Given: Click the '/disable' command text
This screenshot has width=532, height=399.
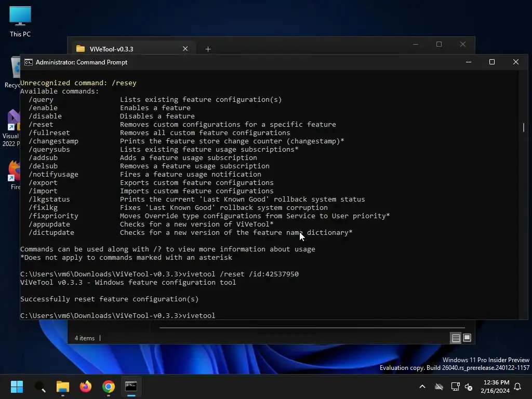Looking at the screenshot, I should (45, 116).
